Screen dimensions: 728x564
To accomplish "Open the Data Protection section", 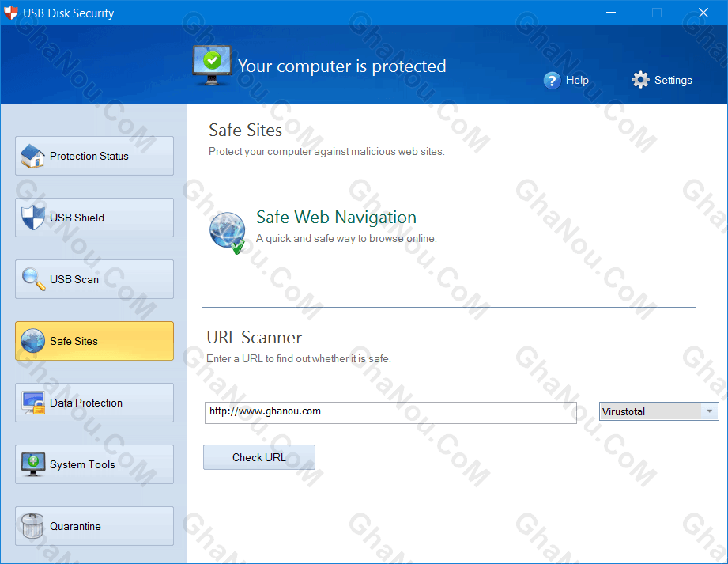I will click(94, 403).
